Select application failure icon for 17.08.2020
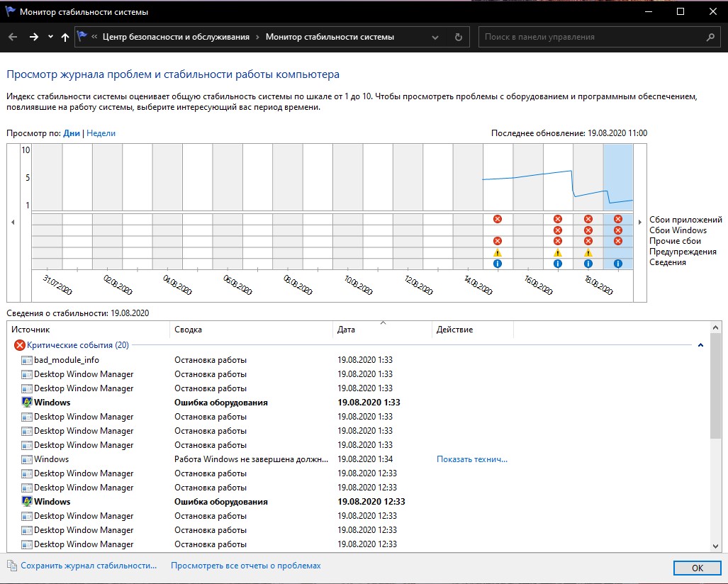The height and width of the screenshot is (584, 728). click(558, 219)
